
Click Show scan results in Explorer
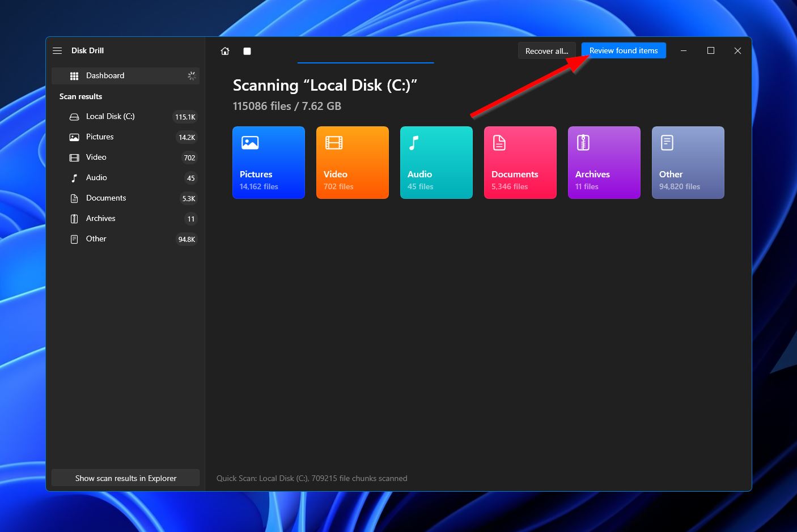[125, 478]
